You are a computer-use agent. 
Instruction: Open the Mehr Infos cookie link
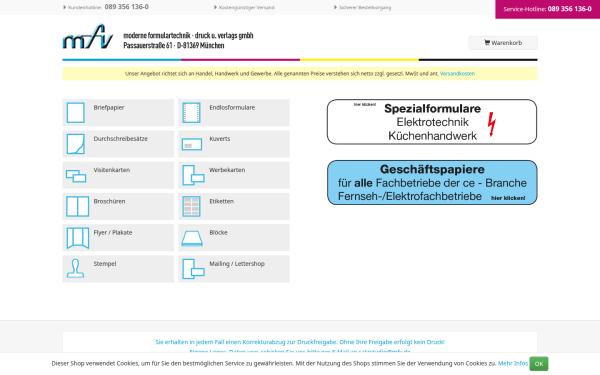click(513, 364)
